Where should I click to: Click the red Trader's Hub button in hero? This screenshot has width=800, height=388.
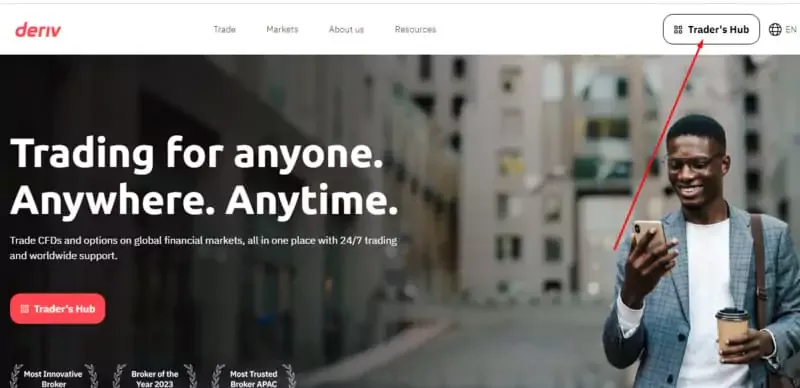[x=58, y=308]
